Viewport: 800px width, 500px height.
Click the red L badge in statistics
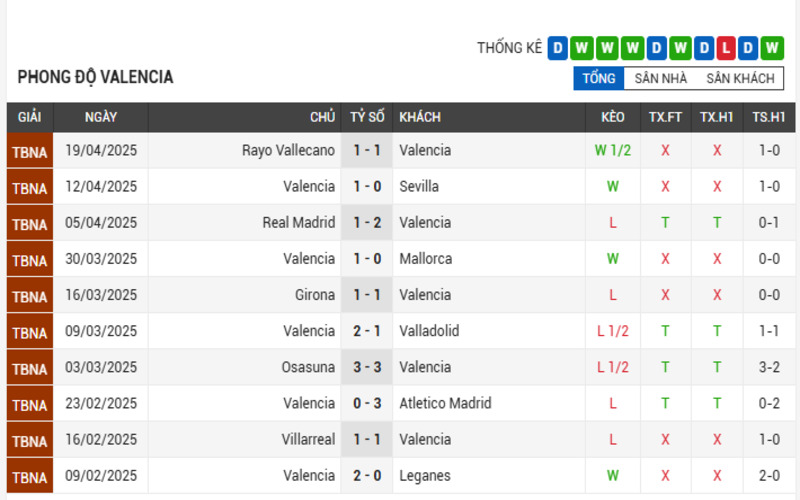point(726,48)
